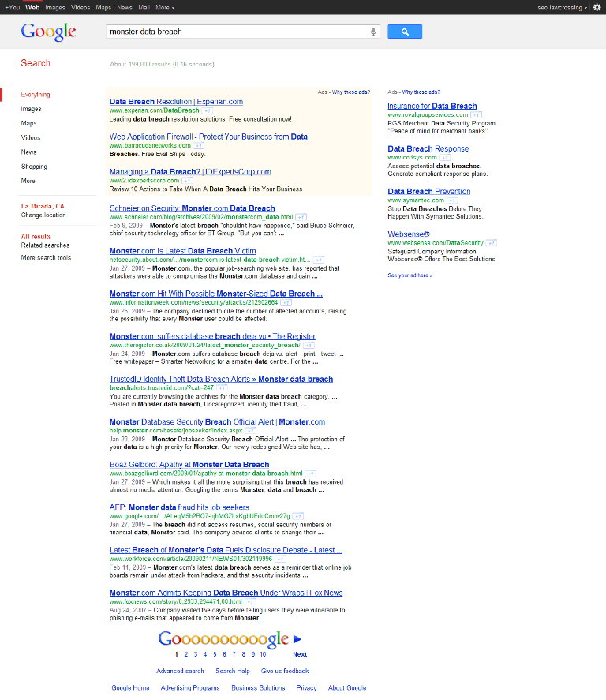Open the Schneier on Security result link
606x700 pixels.
(x=192, y=208)
